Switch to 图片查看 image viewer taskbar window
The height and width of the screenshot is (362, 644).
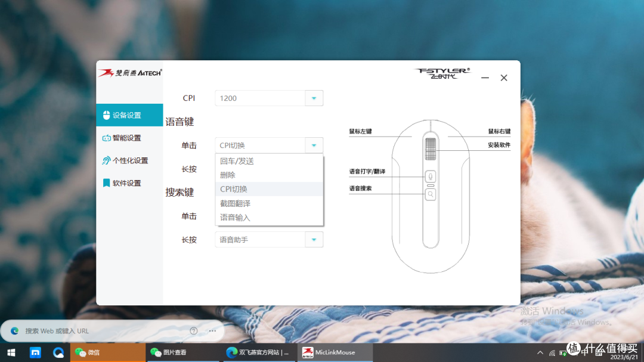click(x=183, y=352)
